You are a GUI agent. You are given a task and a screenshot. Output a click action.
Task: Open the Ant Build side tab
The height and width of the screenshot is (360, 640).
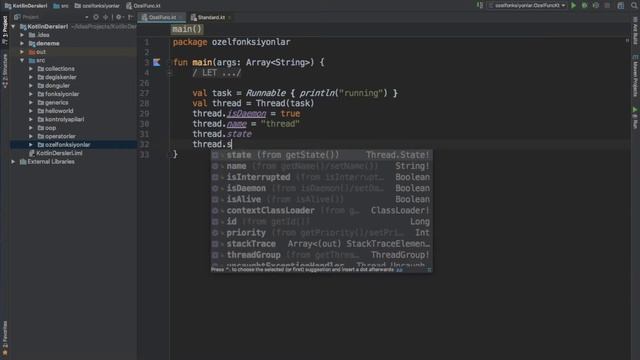pyautogui.click(x=635, y=31)
